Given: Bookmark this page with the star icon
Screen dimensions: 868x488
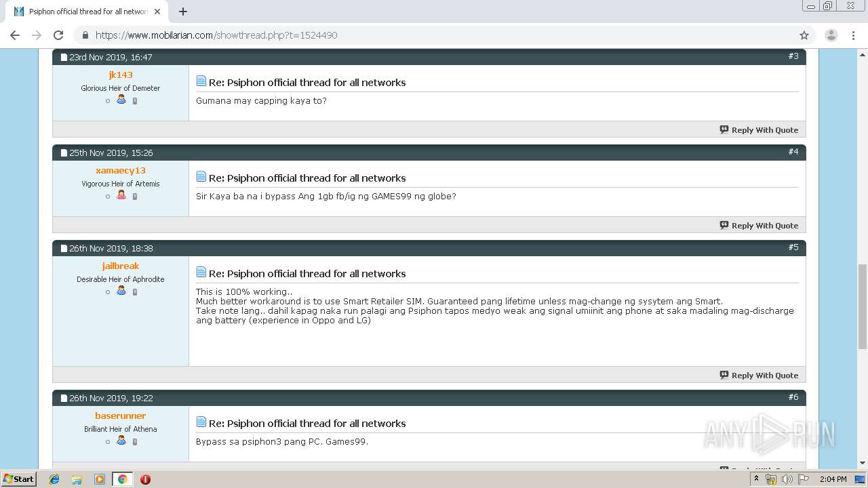Looking at the screenshot, I should click(804, 35).
